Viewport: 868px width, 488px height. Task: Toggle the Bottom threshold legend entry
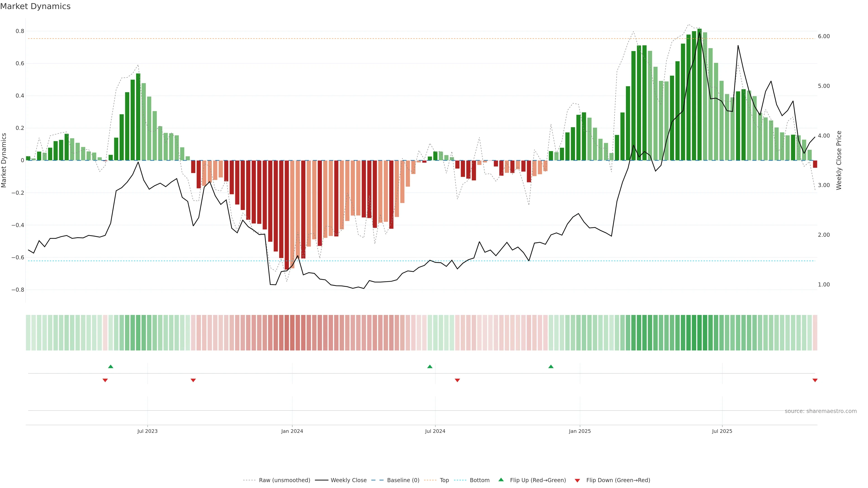click(479, 480)
